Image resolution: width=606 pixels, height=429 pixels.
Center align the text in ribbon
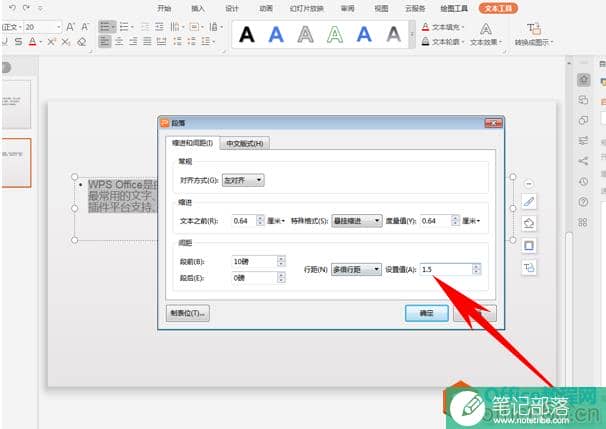pyautogui.click(x=119, y=41)
